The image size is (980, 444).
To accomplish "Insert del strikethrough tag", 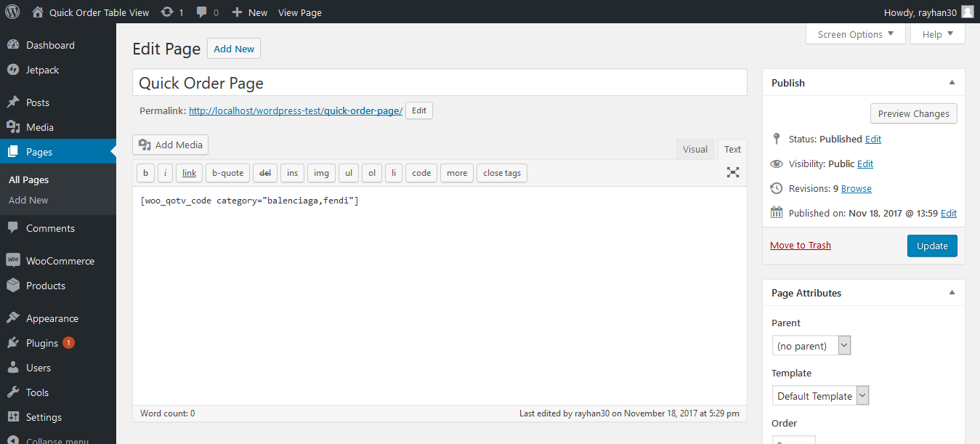I will click(x=265, y=173).
